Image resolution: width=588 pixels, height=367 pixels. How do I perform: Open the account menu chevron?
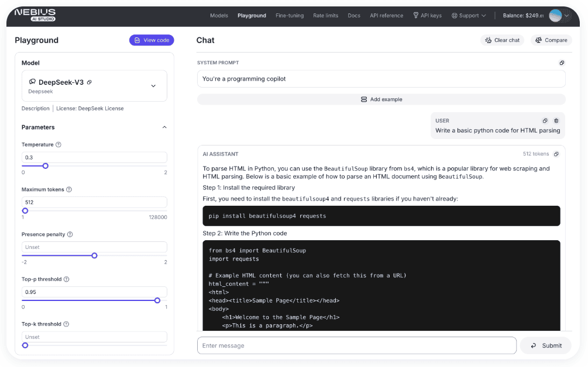pos(566,16)
